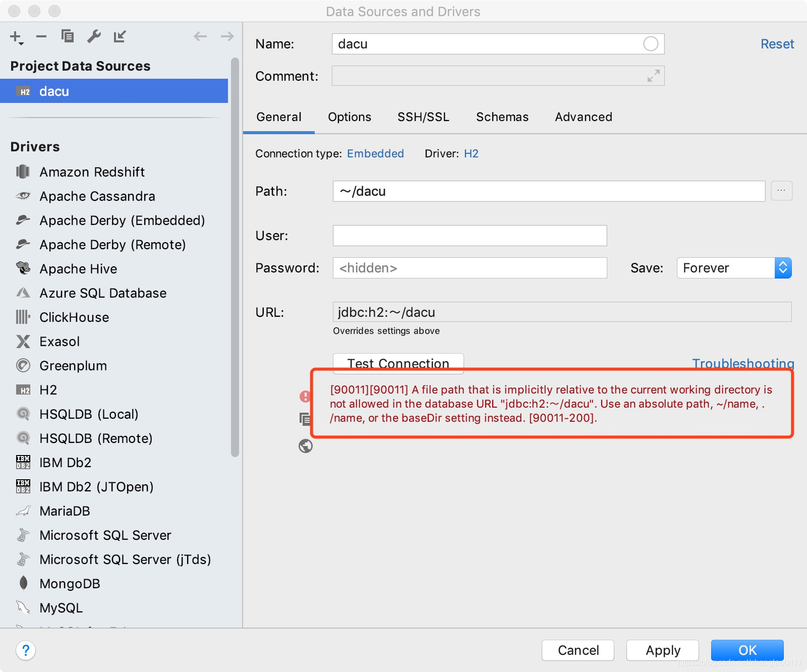This screenshot has height=672, width=807.
Task: Click the Cancel button
Action: click(578, 650)
